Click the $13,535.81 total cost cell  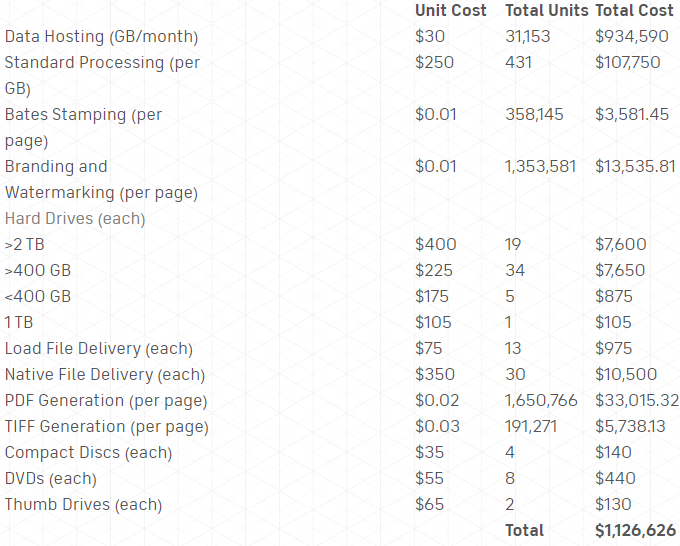[x=635, y=167]
